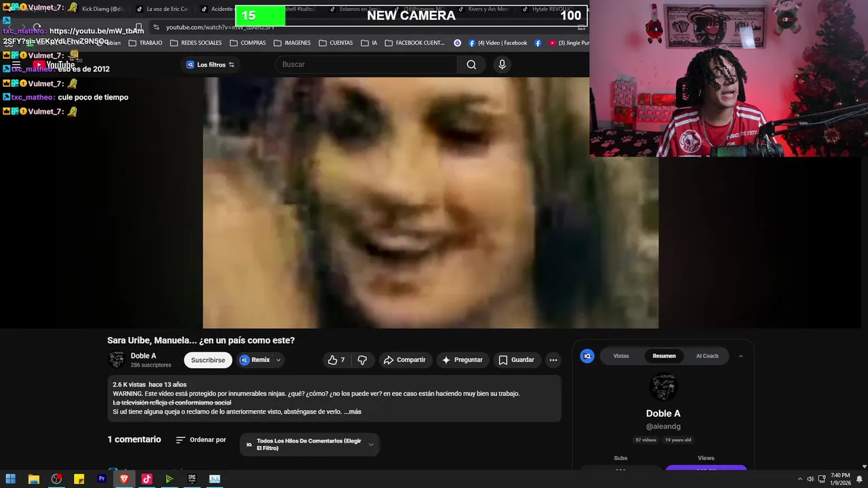Click the Remix button
The height and width of the screenshot is (488, 868).
255,360
